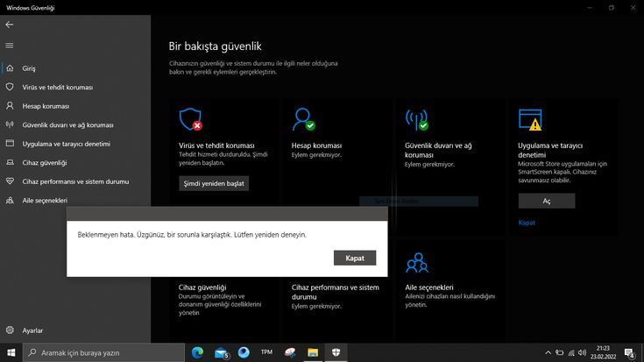644x362 pixels.
Task: Click Kapat link under Aç button
Action: click(527, 223)
